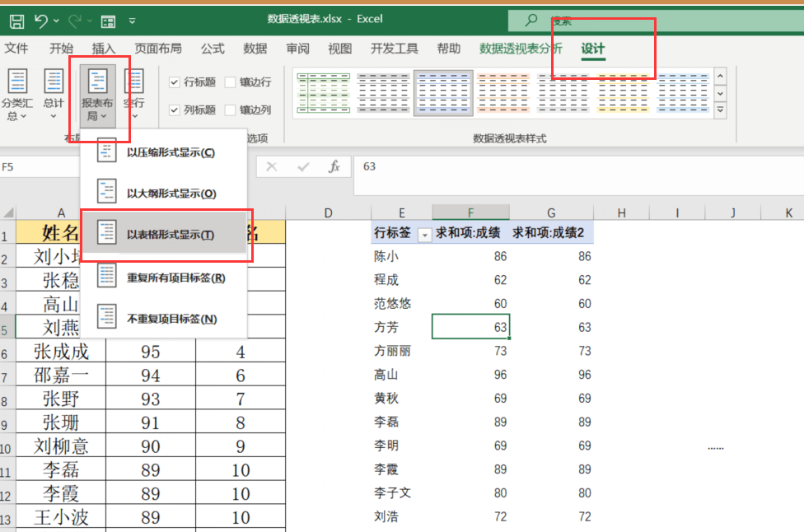
Task: Click the Undo arrow icon
Action: [41, 21]
